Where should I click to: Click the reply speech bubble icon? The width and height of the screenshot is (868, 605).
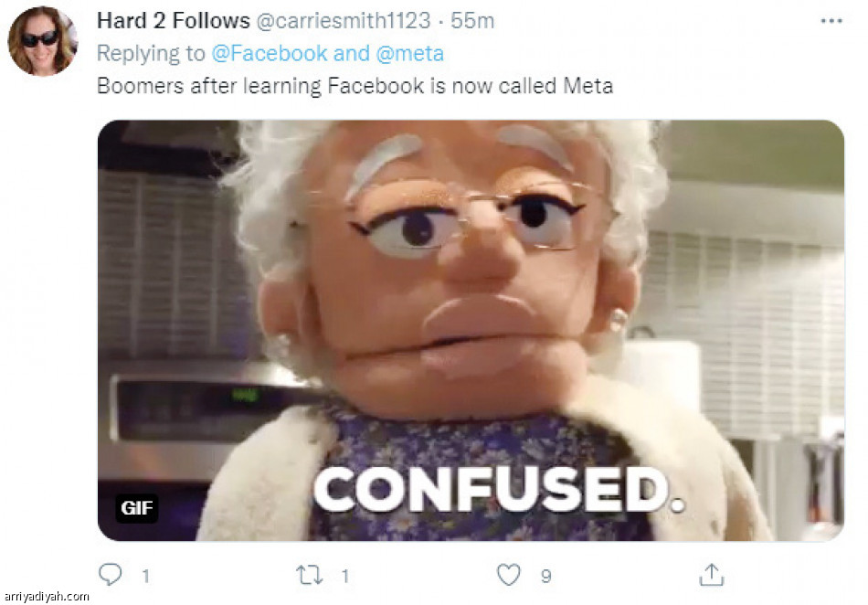click(111, 574)
